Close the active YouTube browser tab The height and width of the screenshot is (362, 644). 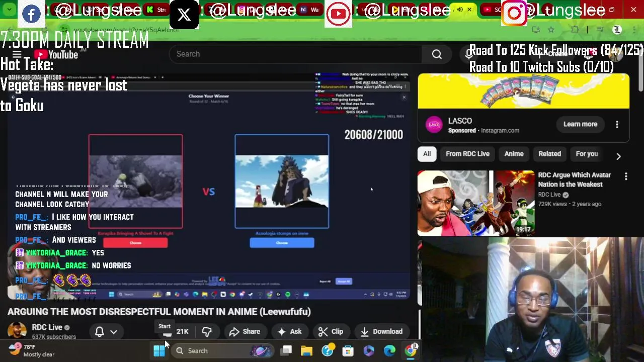pos(469,10)
